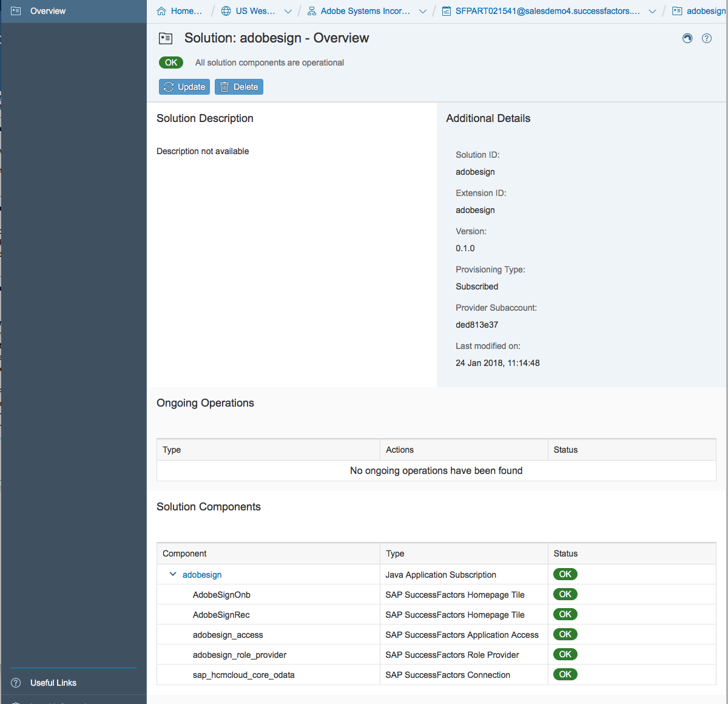Click the Actions column header
The height and width of the screenshot is (704, 728).
click(x=464, y=450)
